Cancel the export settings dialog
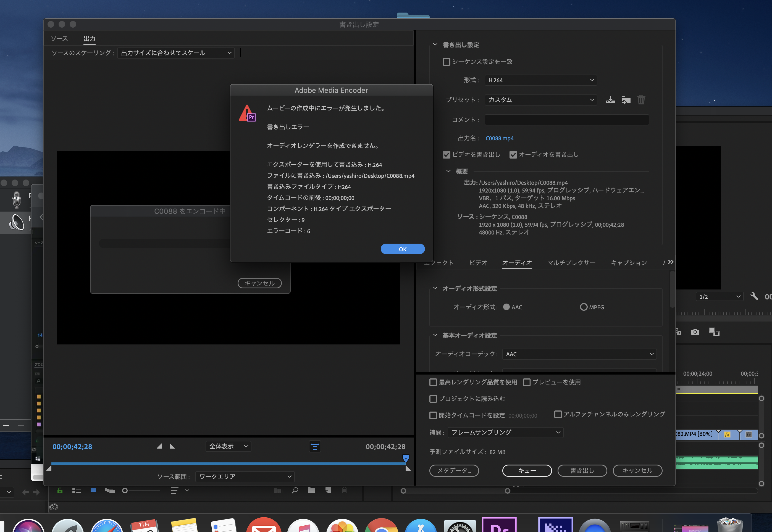Image resolution: width=772 pixels, height=532 pixels. (x=637, y=471)
